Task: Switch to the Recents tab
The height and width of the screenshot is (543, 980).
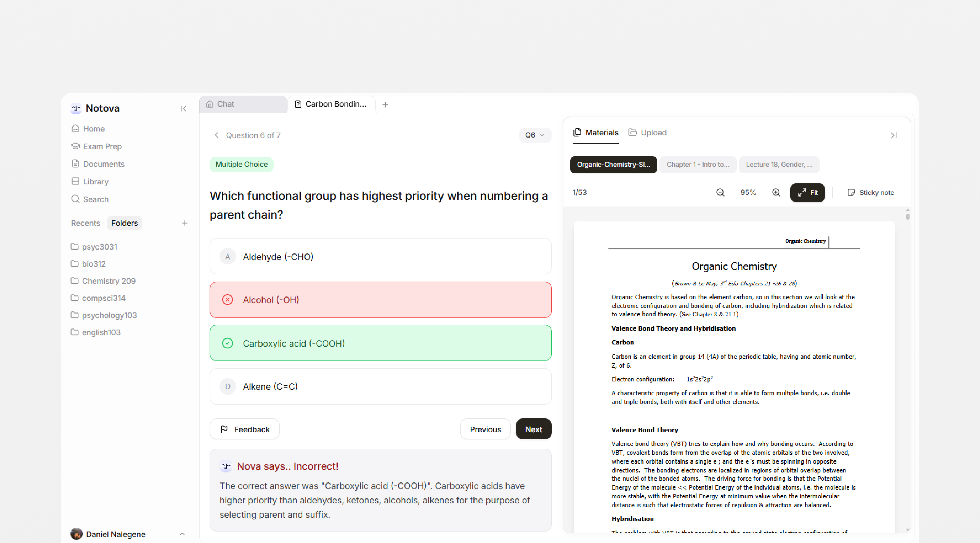Action: point(86,223)
